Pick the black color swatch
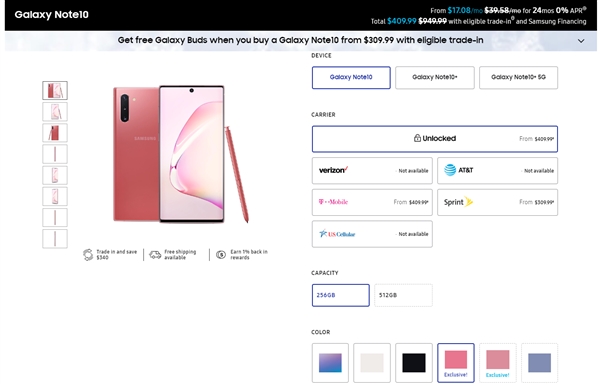This screenshot has height=384, width=600. [x=414, y=363]
